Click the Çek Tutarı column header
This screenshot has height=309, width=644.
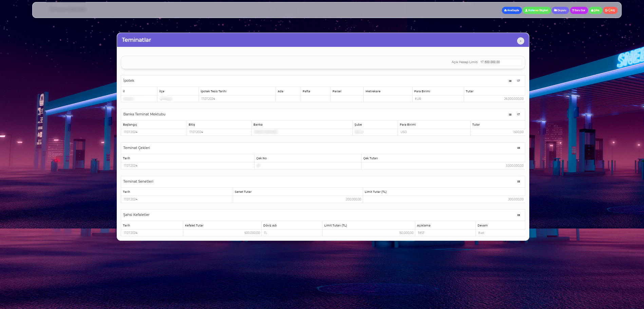coord(371,158)
